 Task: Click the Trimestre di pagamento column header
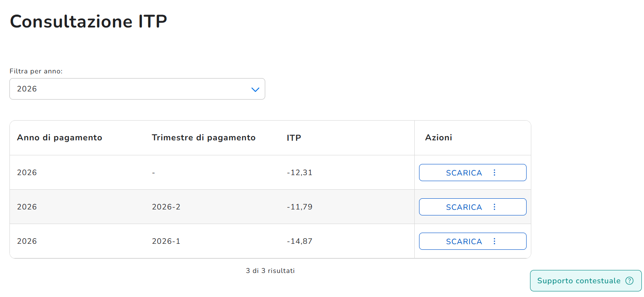click(x=204, y=138)
